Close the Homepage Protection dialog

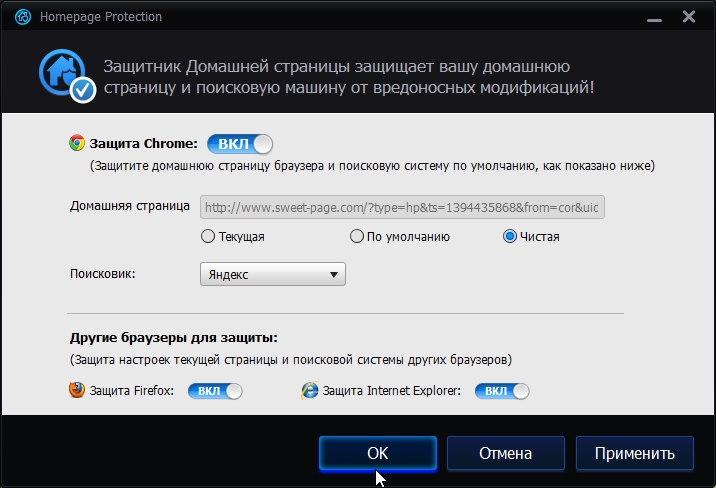[689, 17]
